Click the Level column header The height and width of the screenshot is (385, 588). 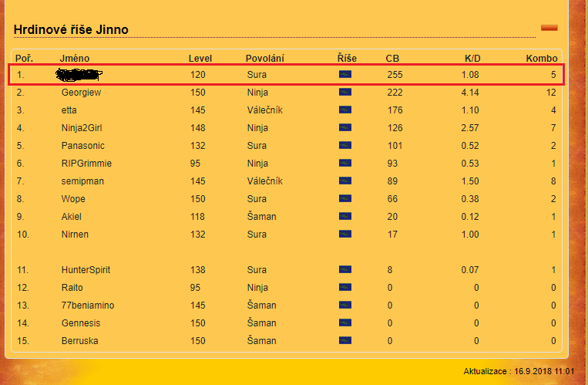click(200, 58)
